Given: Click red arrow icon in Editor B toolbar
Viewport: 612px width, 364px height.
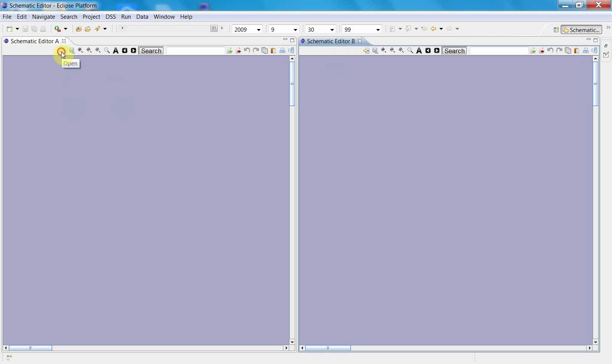Looking at the screenshot, I should [x=542, y=51].
